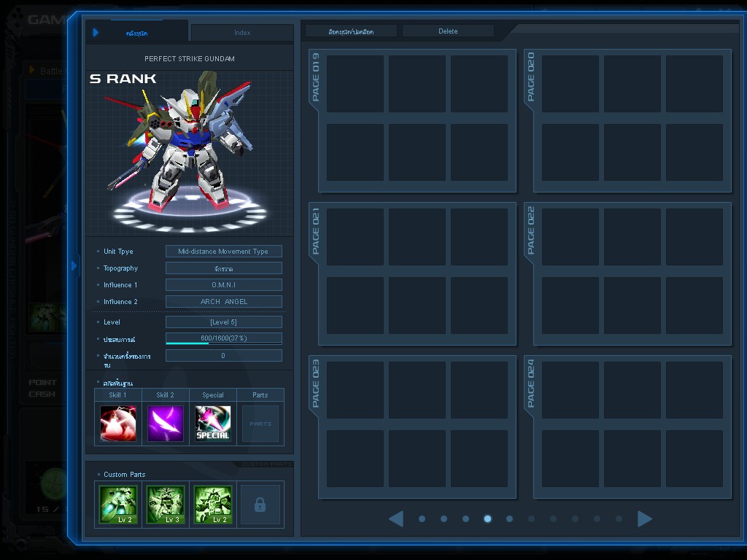
Task: Select first slot of PAGE 022
Action: [x=570, y=237]
